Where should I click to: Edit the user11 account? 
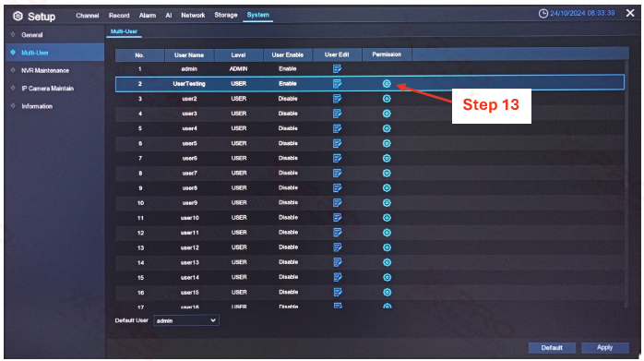[337, 233]
